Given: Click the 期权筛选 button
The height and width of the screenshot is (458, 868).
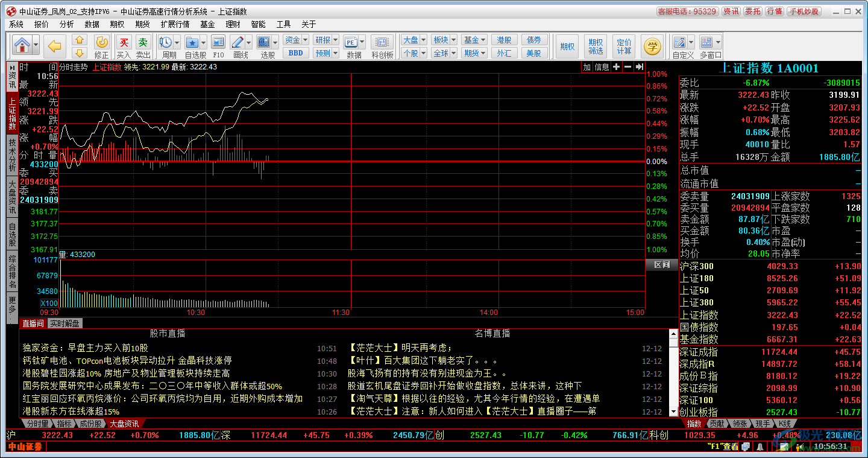Looking at the screenshot, I should point(596,46).
